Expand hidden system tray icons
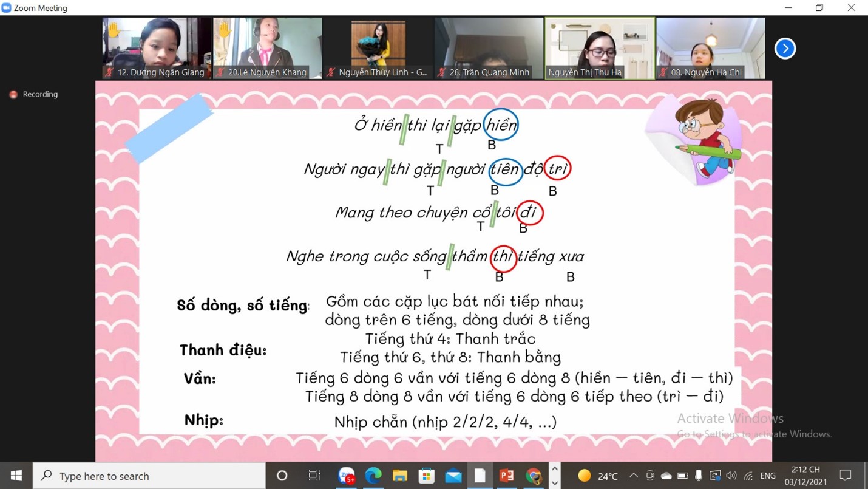868x489 pixels. coord(633,476)
